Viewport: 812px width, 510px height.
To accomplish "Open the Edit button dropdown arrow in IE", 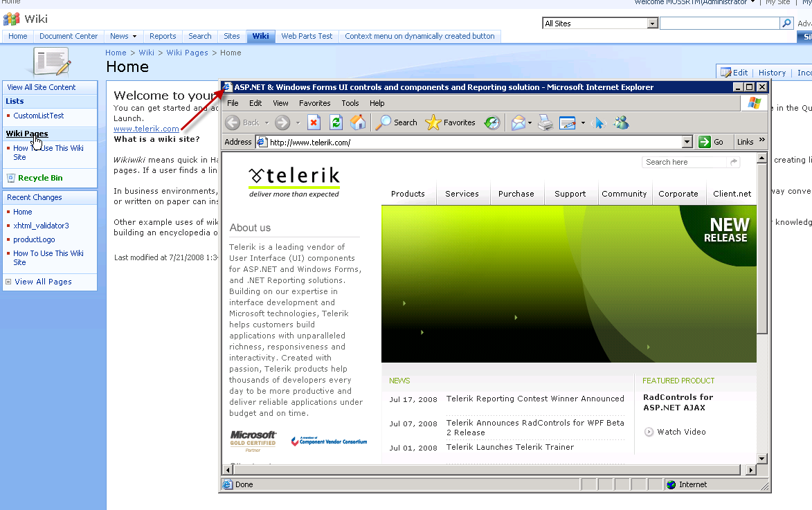I will pos(583,123).
